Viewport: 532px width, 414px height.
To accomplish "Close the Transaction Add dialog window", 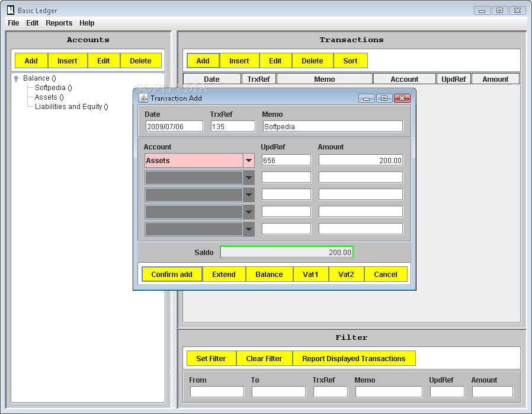I will 402,98.
